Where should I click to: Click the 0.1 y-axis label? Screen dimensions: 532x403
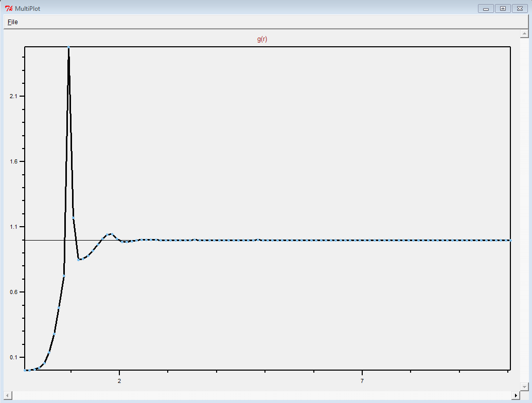tap(13, 357)
